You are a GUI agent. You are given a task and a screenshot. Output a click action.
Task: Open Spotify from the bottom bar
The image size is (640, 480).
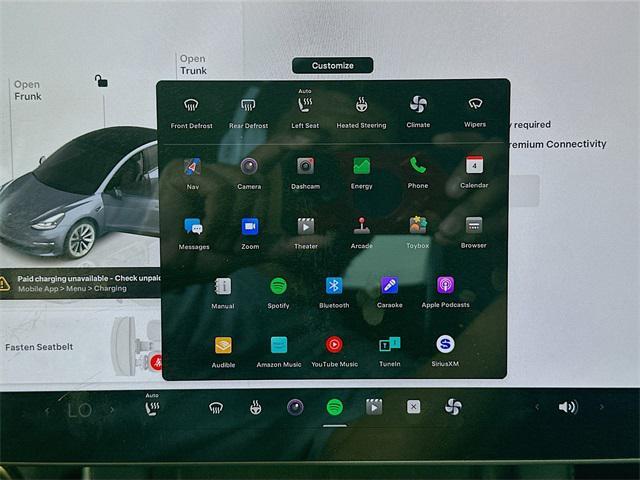[335, 407]
